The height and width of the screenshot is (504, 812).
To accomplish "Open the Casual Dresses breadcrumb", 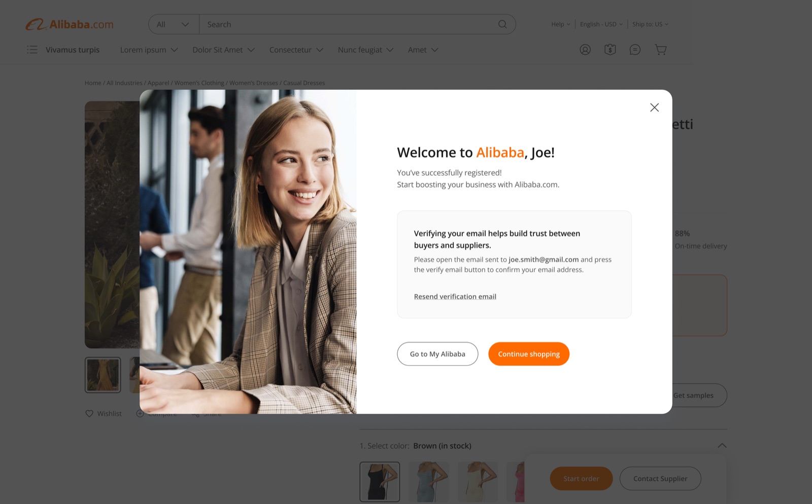I will pos(304,83).
